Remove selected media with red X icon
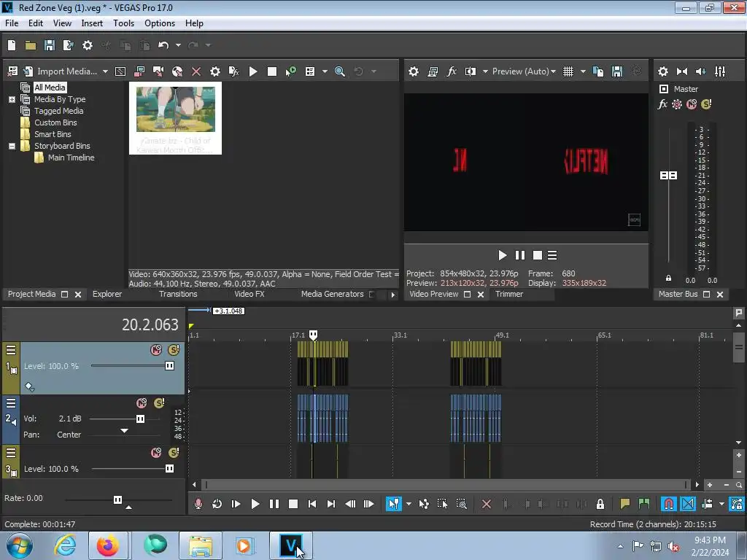 196,71
